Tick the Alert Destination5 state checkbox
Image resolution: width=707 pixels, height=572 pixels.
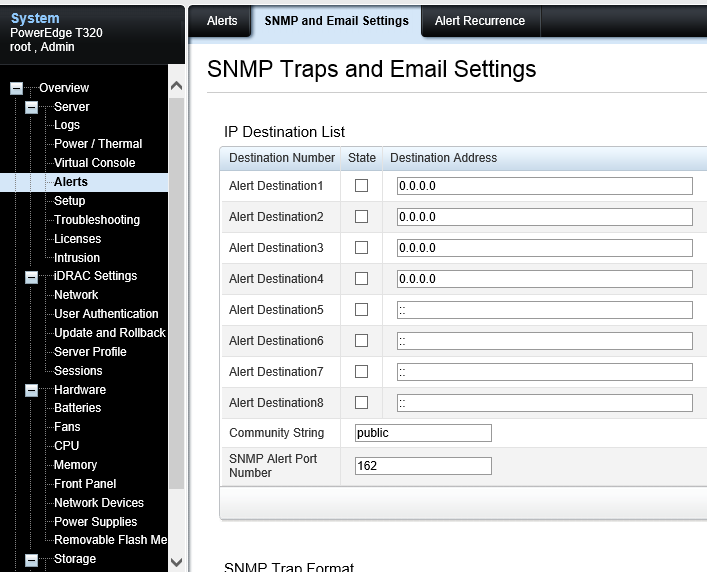point(362,310)
